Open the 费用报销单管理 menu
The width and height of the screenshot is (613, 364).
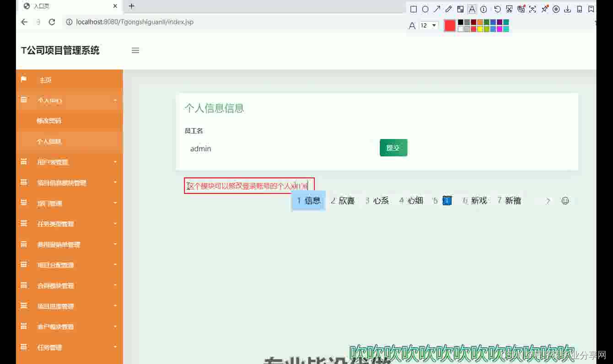tap(70, 245)
